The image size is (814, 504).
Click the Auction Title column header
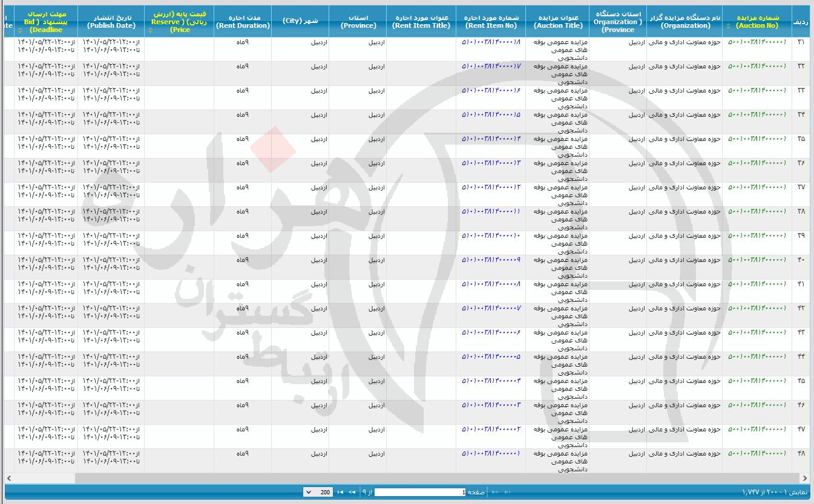[x=557, y=21]
